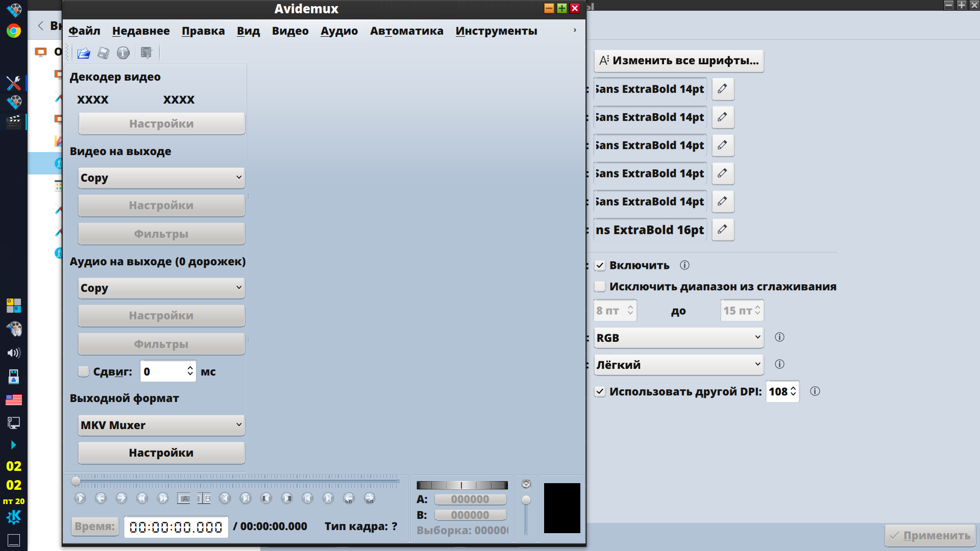Viewport: 980px width, 551px height.
Task: Click the timeline navigation slider handle
Action: click(76, 481)
